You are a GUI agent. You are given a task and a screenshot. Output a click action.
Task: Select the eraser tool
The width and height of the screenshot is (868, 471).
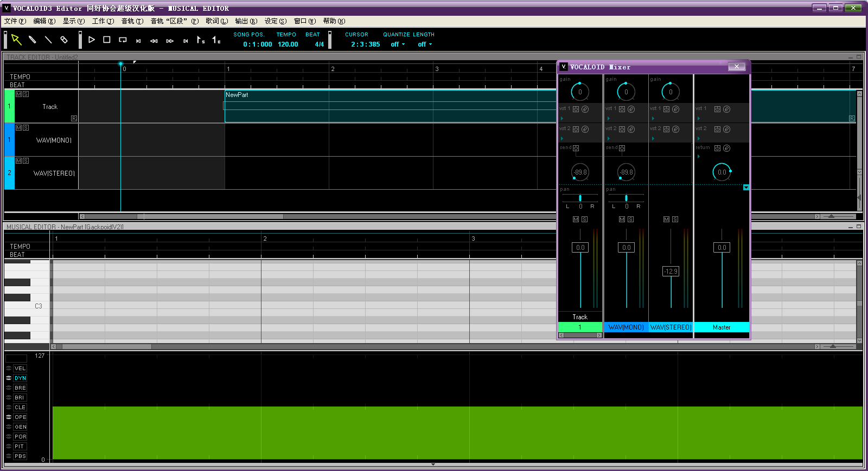pos(64,40)
